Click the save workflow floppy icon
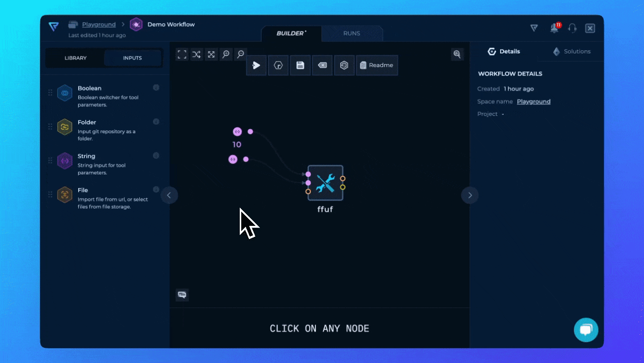The height and width of the screenshot is (363, 644). (x=300, y=65)
